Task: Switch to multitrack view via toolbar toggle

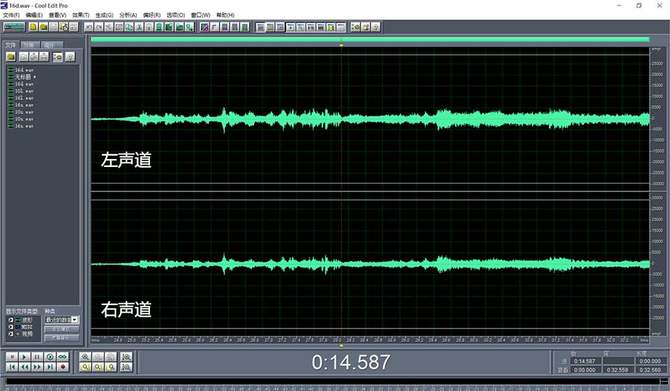Action: pos(14,27)
